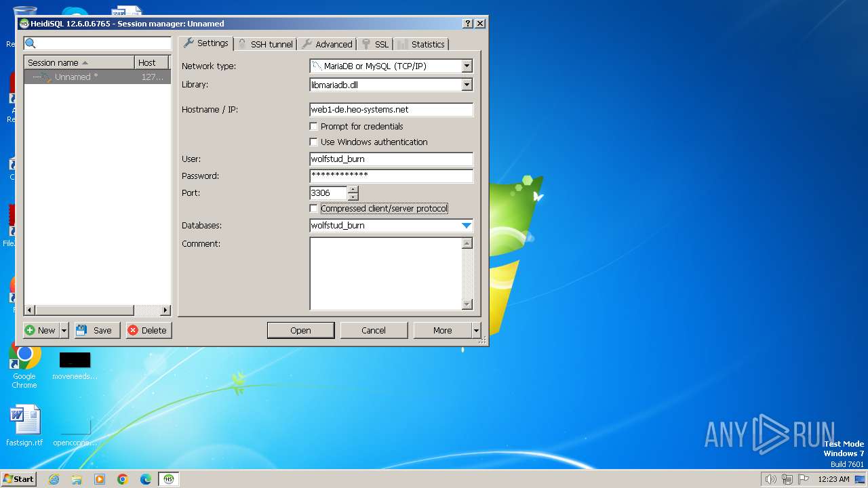Click the volume icon in system tray

(770, 479)
